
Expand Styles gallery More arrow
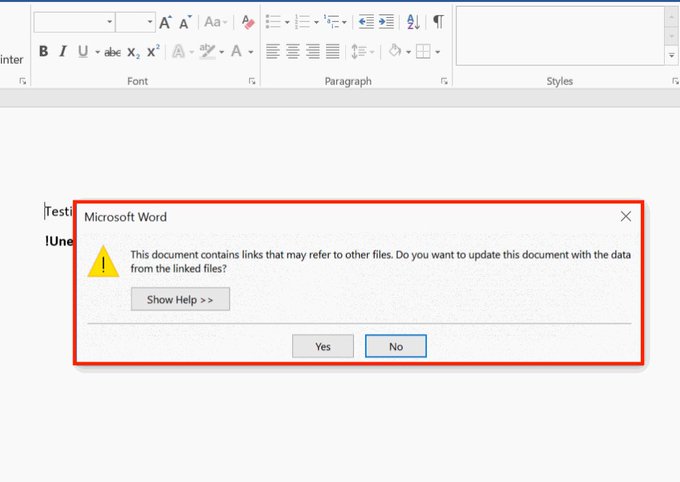click(x=671, y=56)
